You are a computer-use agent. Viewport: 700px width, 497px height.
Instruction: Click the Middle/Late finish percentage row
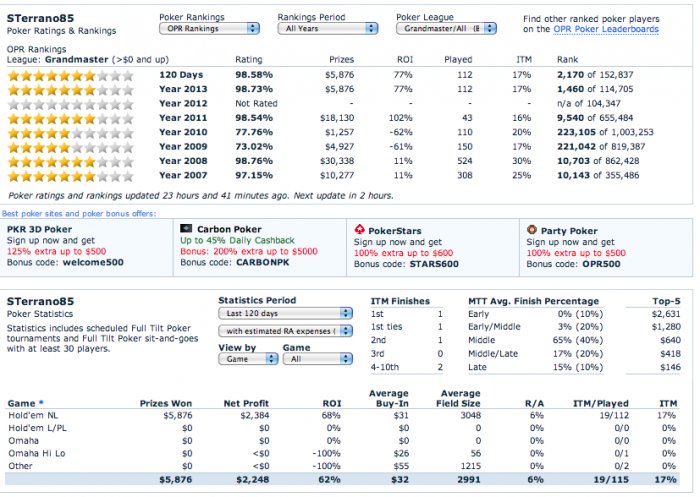click(x=535, y=354)
